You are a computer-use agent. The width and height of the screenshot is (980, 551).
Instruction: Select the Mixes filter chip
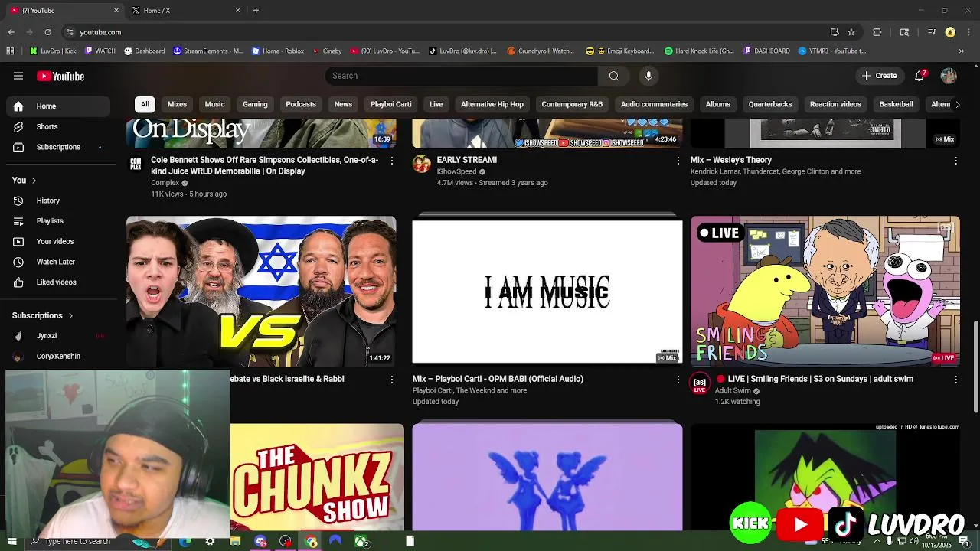pyautogui.click(x=177, y=104)
